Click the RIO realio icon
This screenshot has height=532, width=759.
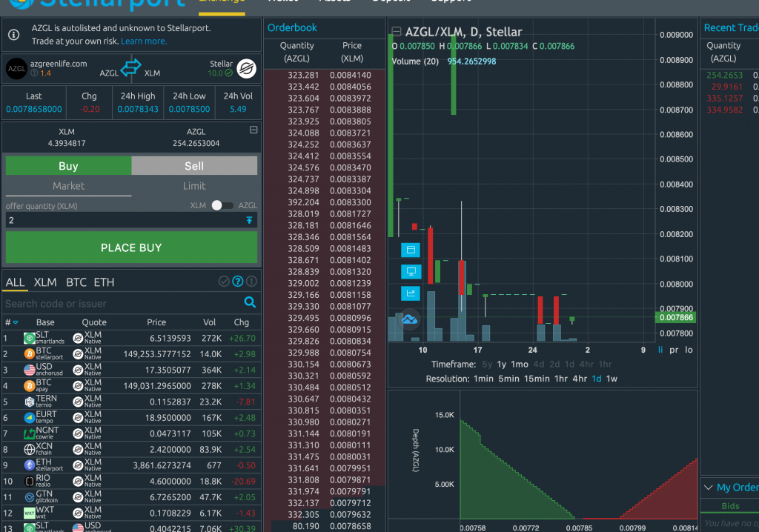[30, 481]
